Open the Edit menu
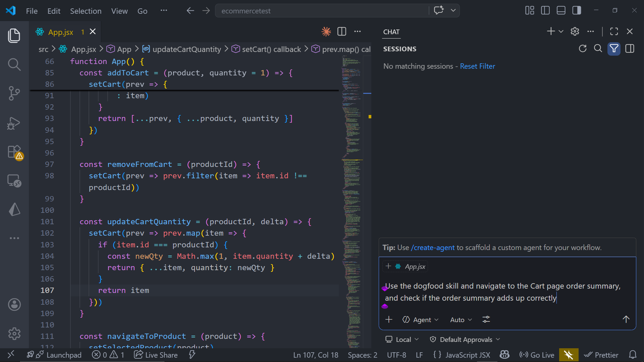This screenshot has height=362, width=644. 54,11
